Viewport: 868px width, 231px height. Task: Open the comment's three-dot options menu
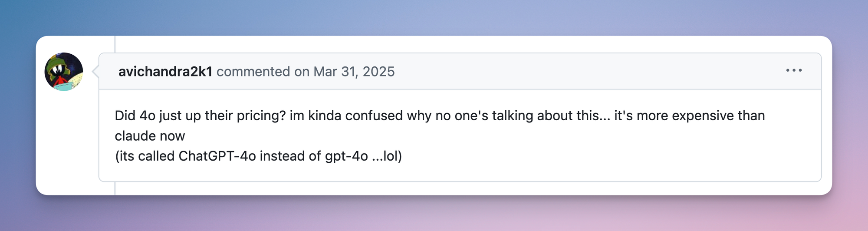tap(794, 70)
